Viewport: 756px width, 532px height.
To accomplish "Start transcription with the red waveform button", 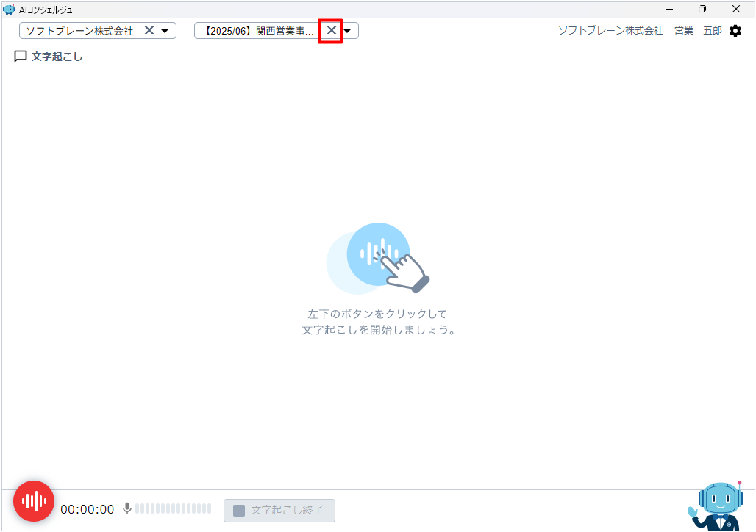I will 34,501.
